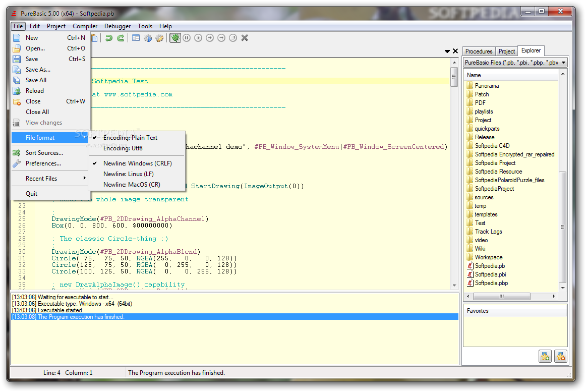This screenshot has height=392, width=586.
Task: Click the Favorites header in side panel
Action: pyautogui.click(x=515, y=311)
